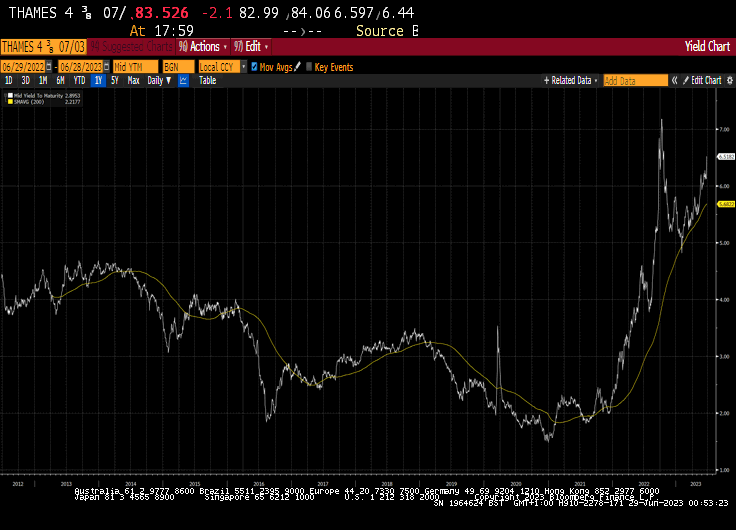Viewport: 736px width, 530px height.
Task: Switch to Table view
Action: coord(207,81)
